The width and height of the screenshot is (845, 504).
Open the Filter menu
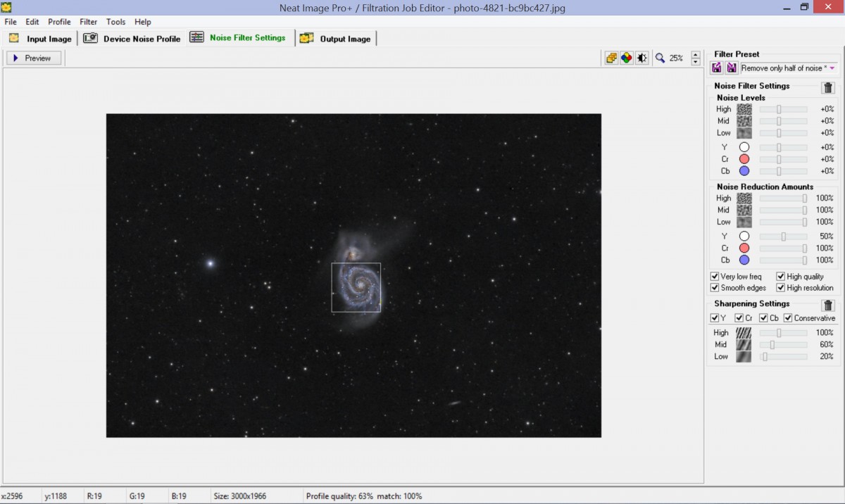(x=88, y=22)
